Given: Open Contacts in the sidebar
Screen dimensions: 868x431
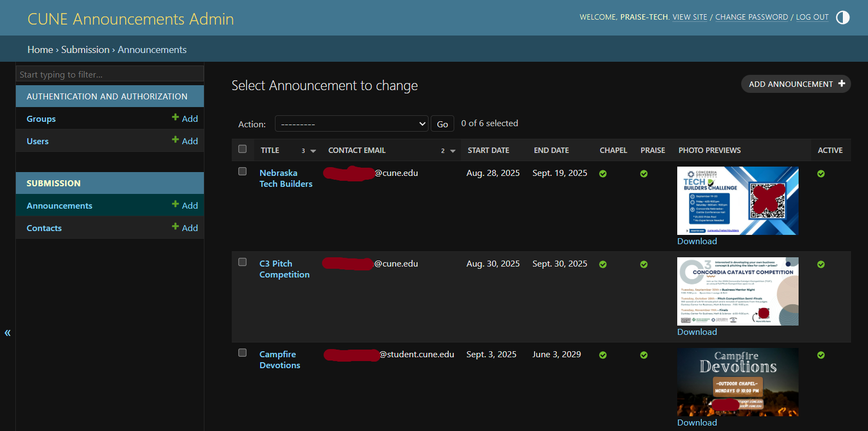Looking at the screenshot, I should pos(44,228).
